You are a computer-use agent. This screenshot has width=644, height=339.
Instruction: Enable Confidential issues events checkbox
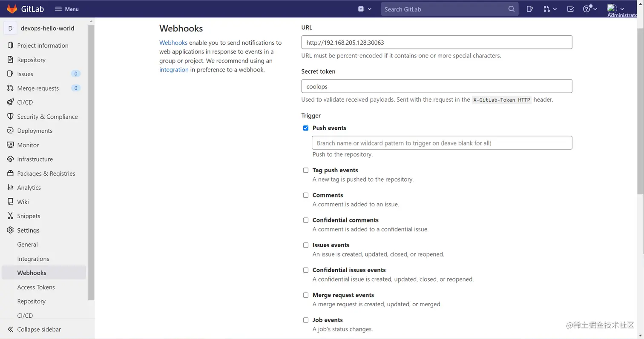tap(305, 270)
